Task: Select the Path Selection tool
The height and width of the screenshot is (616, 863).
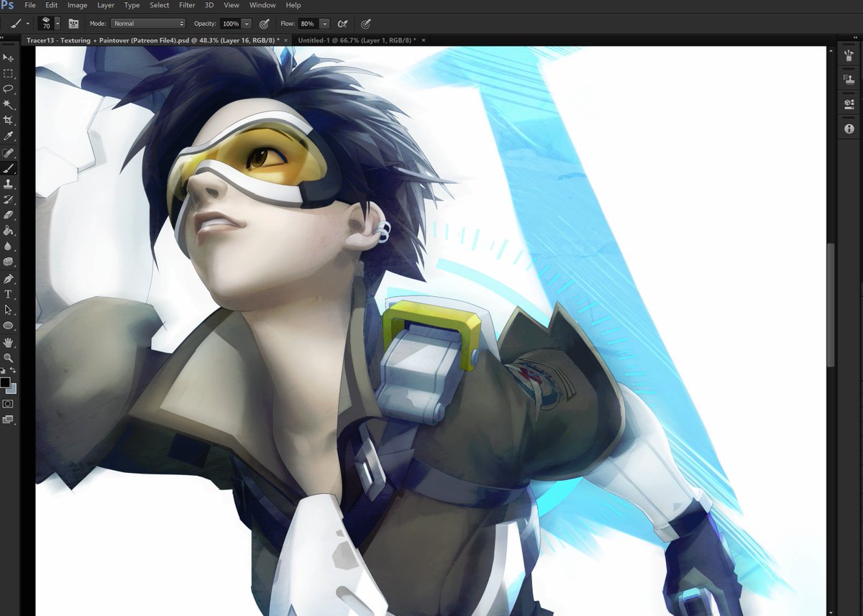Action: [9, 311]
